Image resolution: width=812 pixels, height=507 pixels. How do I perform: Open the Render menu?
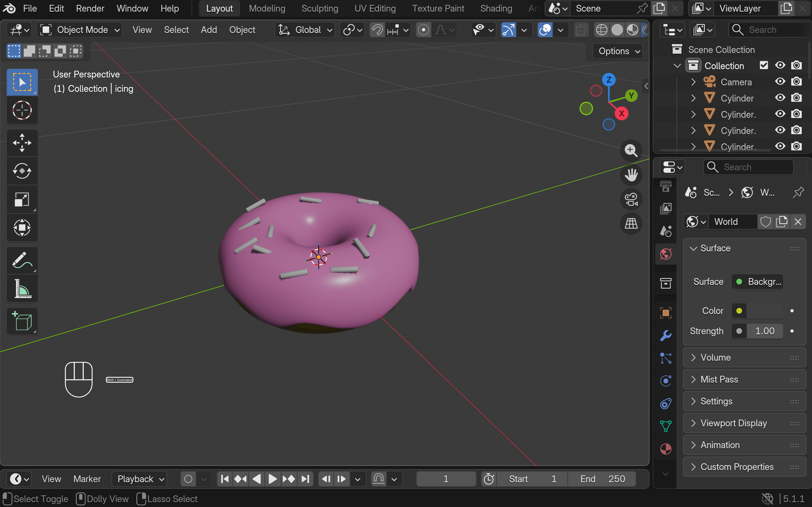click(90, 8)
